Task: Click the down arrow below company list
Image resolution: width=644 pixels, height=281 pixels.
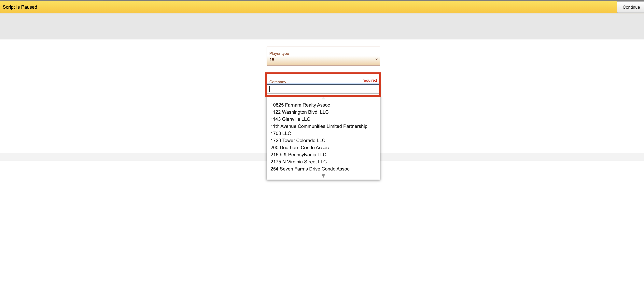Action: (x=323, y=176)
